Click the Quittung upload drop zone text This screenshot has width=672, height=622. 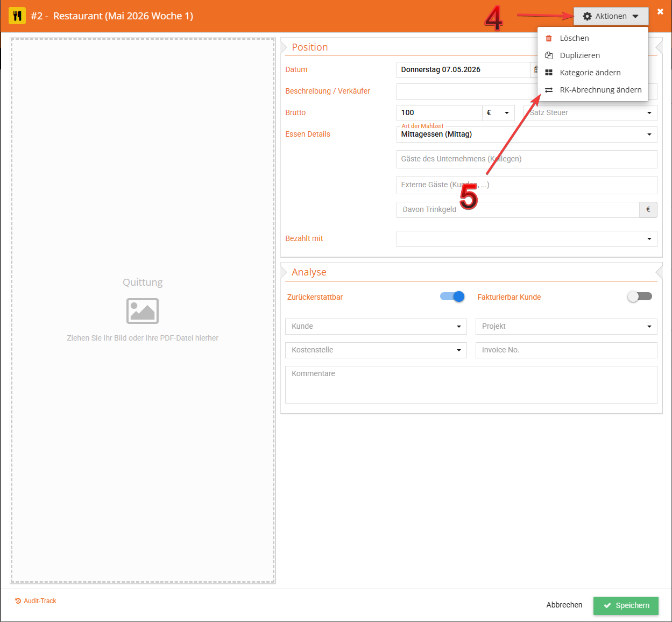click(x=143, y=338)
